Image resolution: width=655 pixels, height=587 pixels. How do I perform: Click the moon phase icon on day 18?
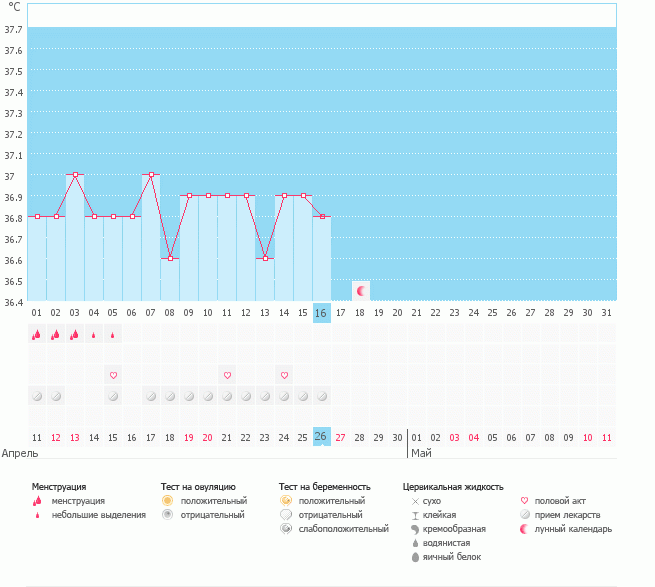tap(360, 290)
